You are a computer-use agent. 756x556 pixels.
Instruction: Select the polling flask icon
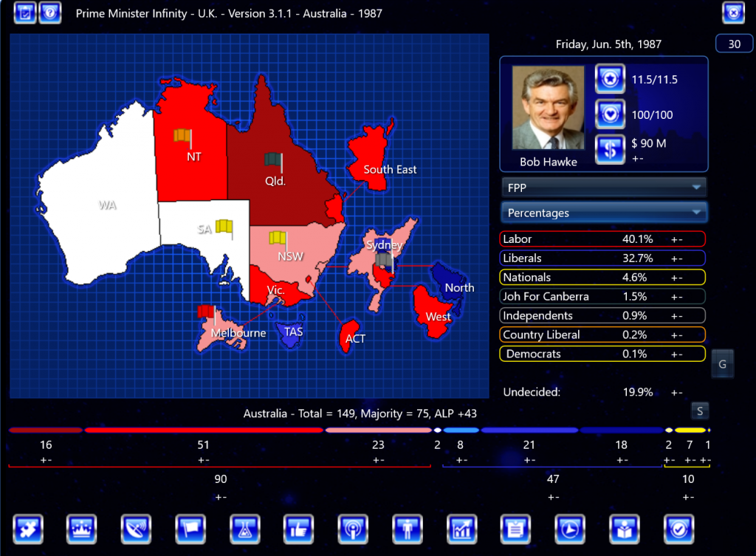[244, 529]
